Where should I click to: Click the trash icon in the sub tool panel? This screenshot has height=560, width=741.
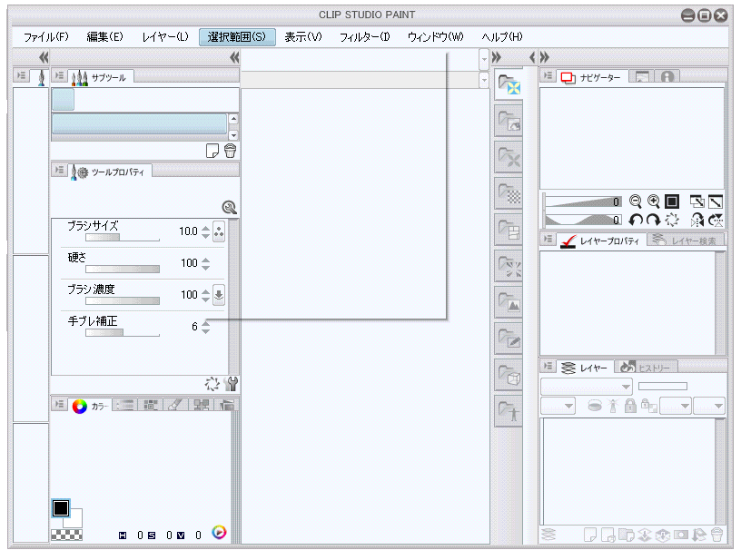coord(231,151)
